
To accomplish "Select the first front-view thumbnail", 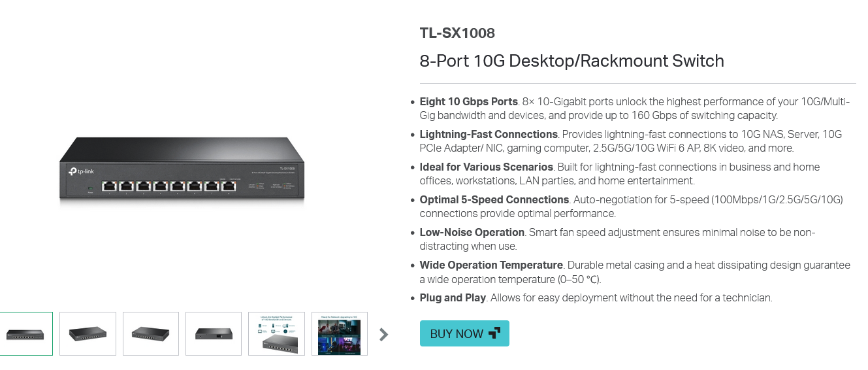I will pyautogui.click(x=25, y=333).
